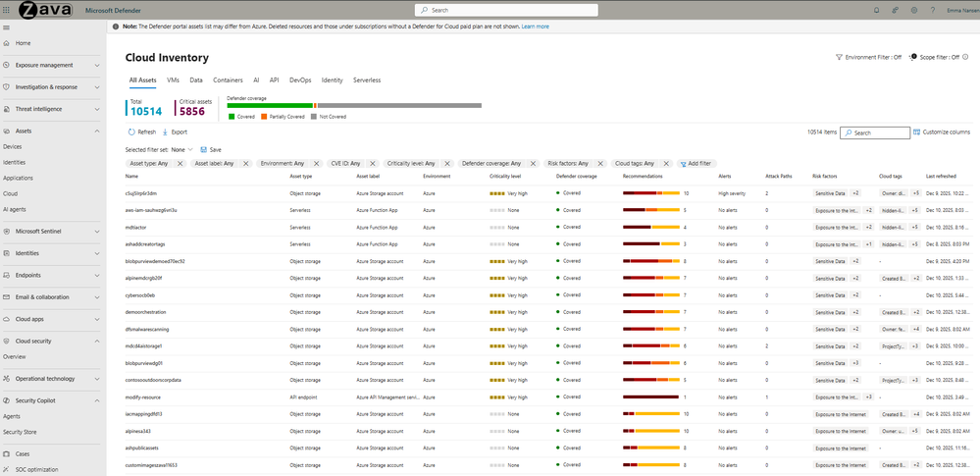The height and width of the screenshot is (476, 980).
Task: Click the Threat intelligence sidebar icon
Action: coord(6,109)
